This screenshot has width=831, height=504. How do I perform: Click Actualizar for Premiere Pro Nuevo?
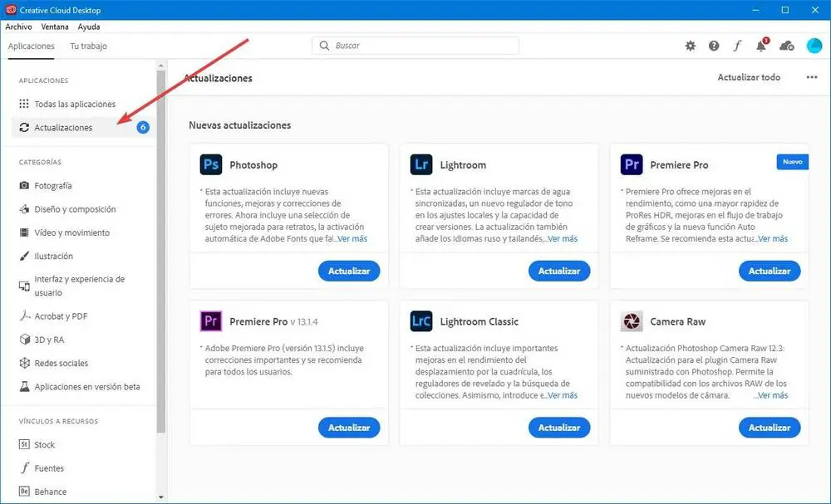coord(770,271)
